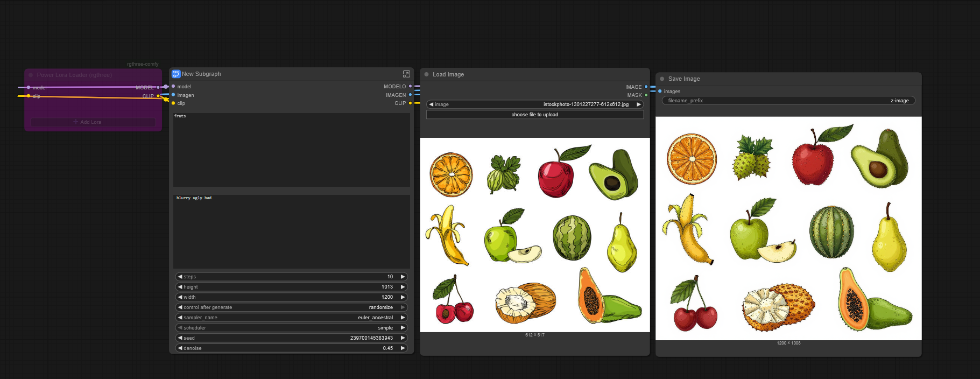Screen dimensions: 980x379
Task: Click the blue subgraph icon on New Subgraph
Action: [176, 74]
